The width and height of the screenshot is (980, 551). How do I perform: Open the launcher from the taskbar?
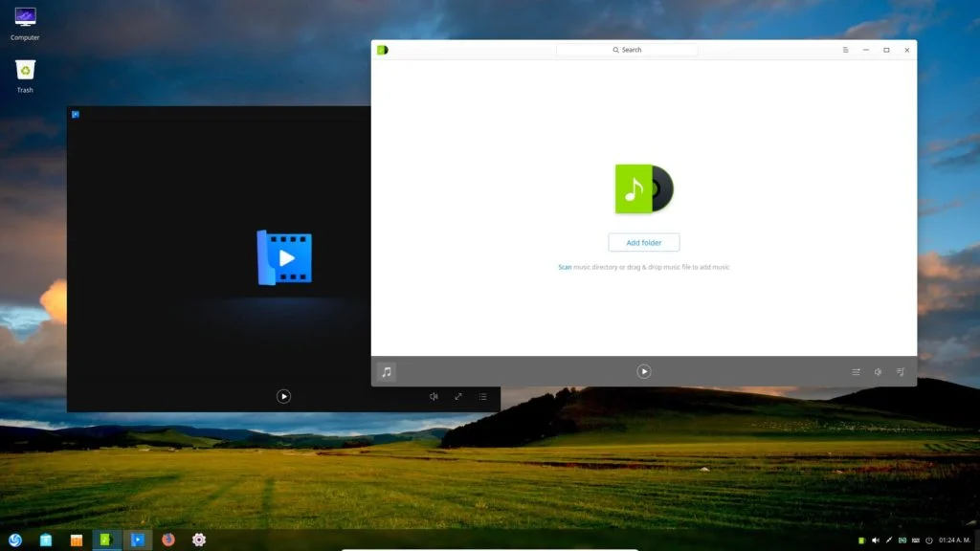pyautogui.click(x=15, y=540)
